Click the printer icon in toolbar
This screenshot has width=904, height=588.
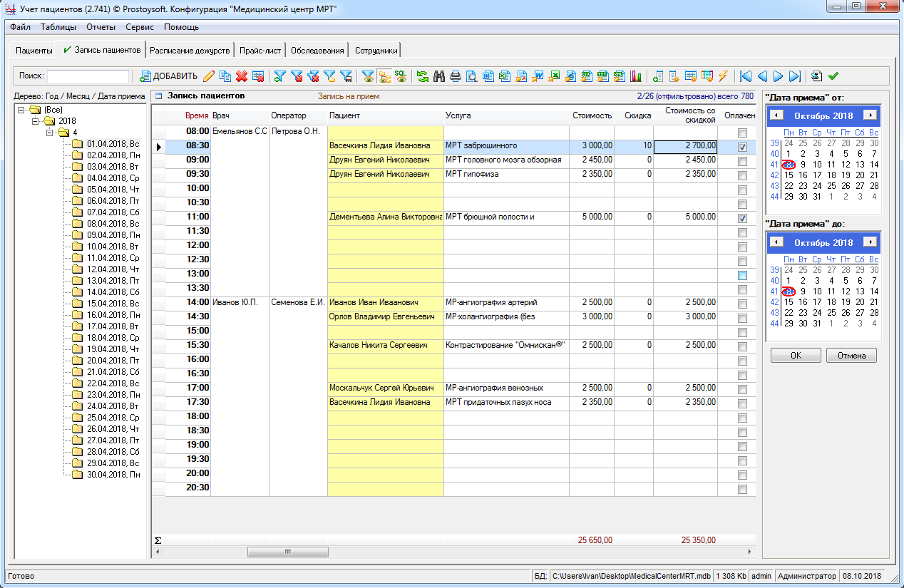click(x=456, y=76)
